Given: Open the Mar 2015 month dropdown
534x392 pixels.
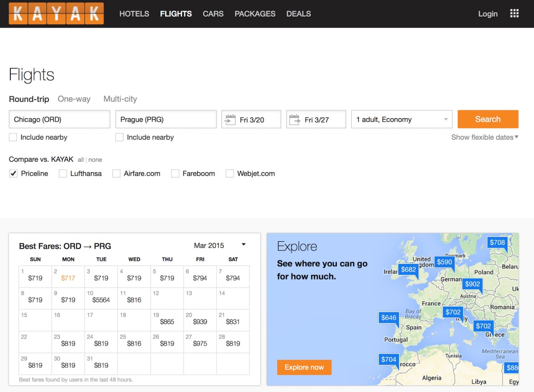Looking at the screenshot, I should tap(219, 245).
